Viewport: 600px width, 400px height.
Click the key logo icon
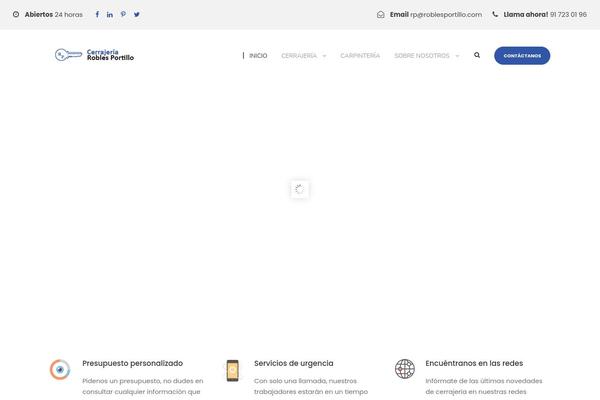[x=68, y=55]
